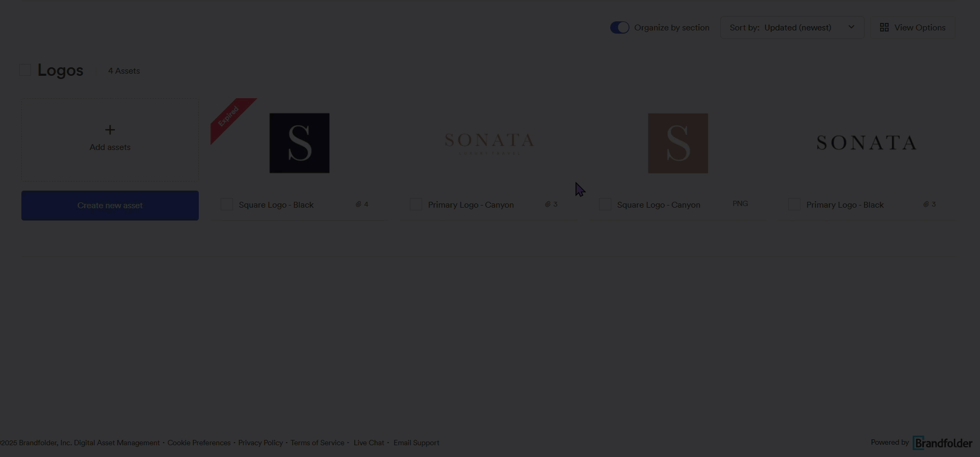The height and width of the screenshot is (457, 980).
Task: Open the Square Logo - Canyon thumbnail
Action: [678, 143]
